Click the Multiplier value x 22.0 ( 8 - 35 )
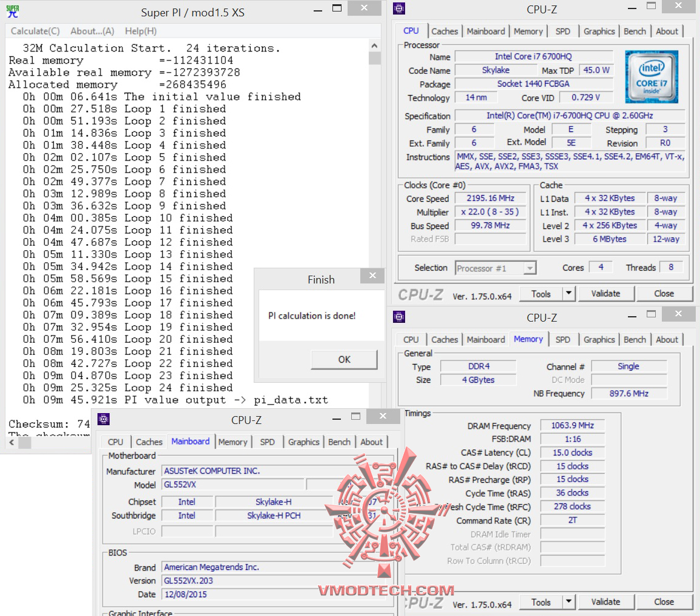 pyautogui.click(x=490, y=212)
